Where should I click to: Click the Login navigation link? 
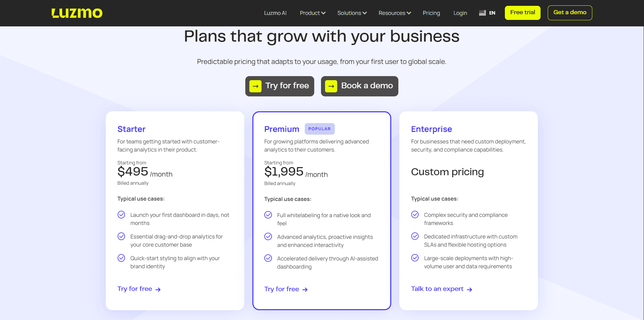(460, 13)
